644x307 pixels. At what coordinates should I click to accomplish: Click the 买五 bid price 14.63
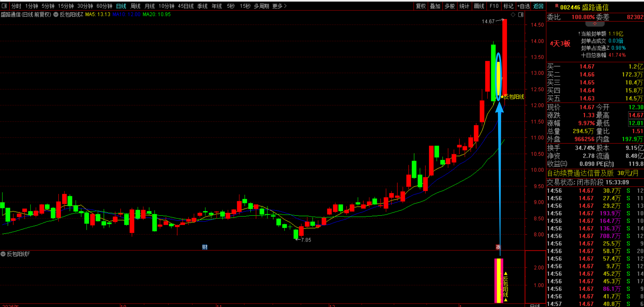587,99
